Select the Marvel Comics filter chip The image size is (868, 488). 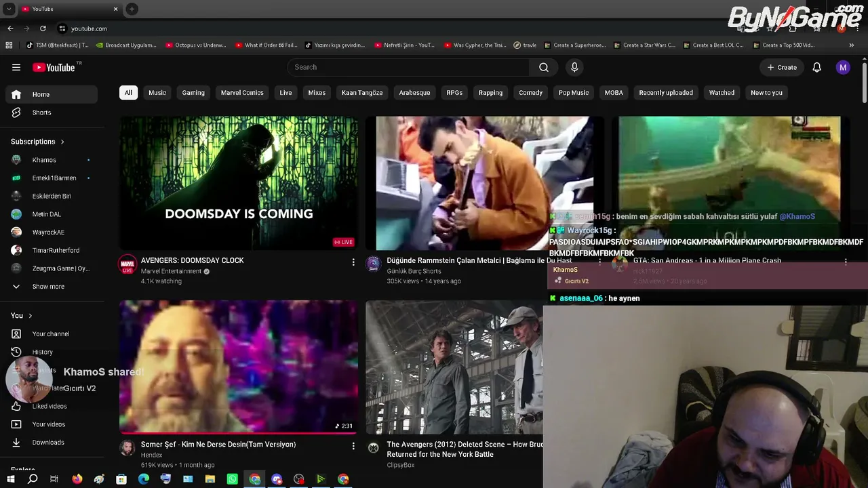[x=242, y=93]
